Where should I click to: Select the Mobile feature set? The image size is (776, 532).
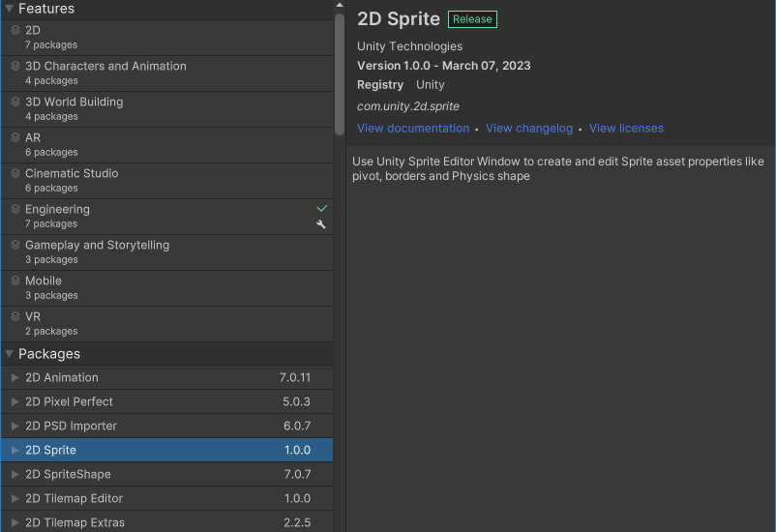[167, 288]
